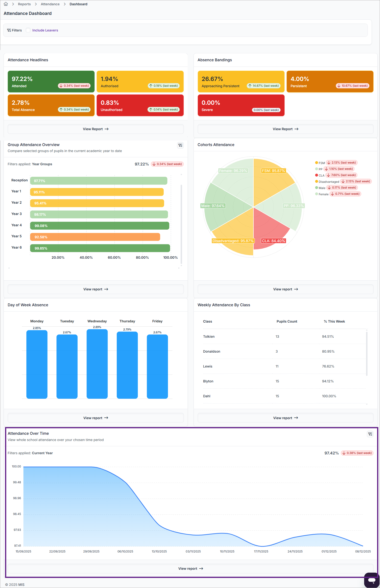Screen dimensions: 380x588
Task: Go to Attendance breadcrumb
Action: [50, 4]
